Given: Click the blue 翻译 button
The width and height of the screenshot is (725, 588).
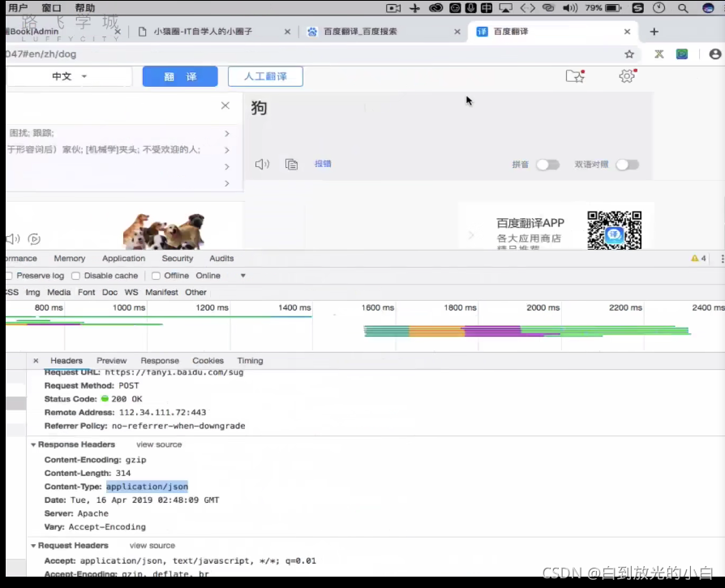Looking at the screenshot, I should 180,76.
